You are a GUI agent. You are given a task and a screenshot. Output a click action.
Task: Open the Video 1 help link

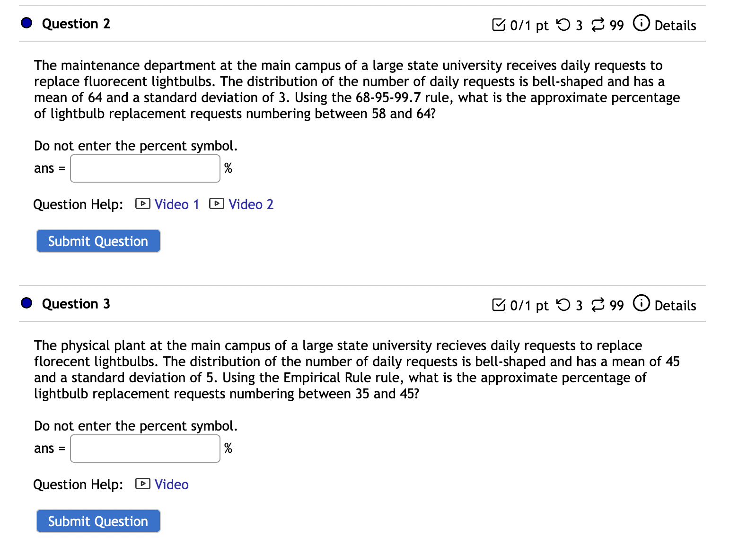[176, 204]
